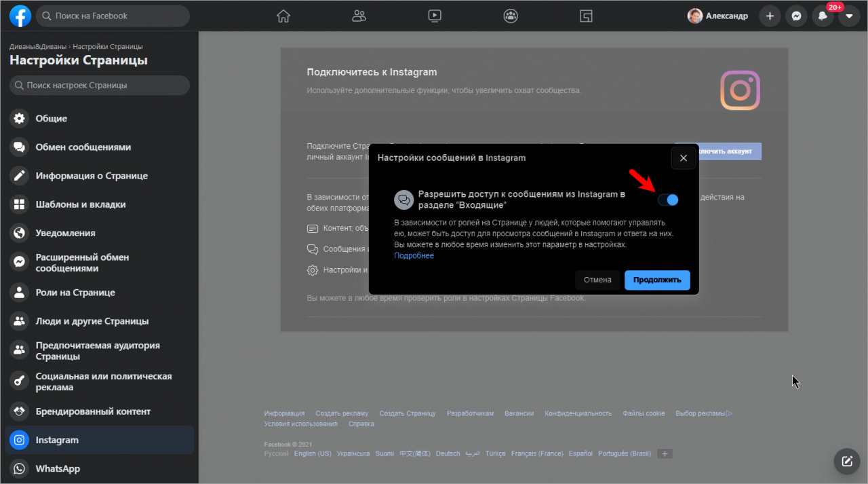
Task: Open Предпочитаемая аудитория Страницы section
Action: tap(99, 351)
